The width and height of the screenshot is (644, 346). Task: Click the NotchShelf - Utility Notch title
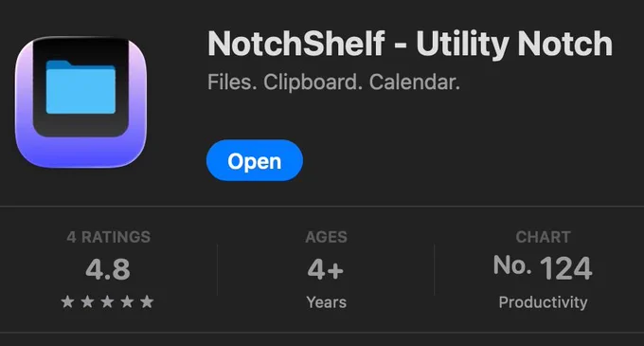pyautogui.click(x=410, y=44)
